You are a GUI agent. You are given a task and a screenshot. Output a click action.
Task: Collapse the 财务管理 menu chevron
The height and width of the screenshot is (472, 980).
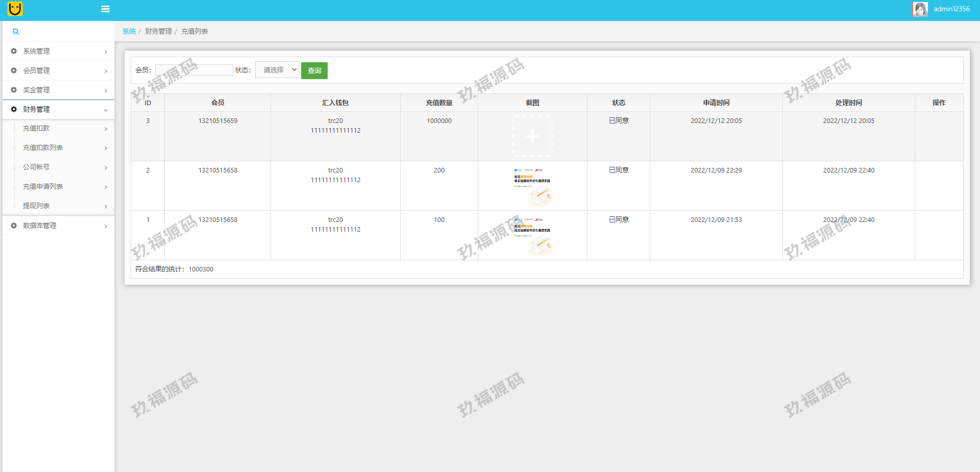(x=106, y=110)
